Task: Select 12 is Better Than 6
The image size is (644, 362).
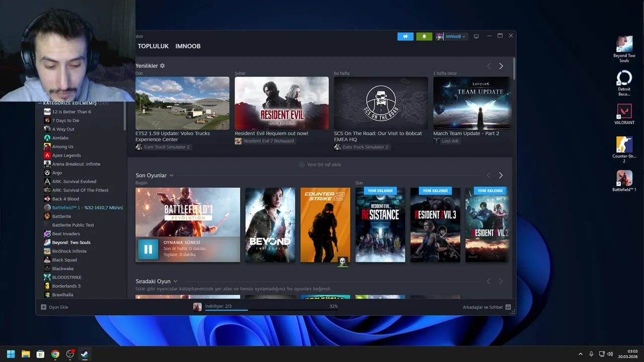Action: 71,112
